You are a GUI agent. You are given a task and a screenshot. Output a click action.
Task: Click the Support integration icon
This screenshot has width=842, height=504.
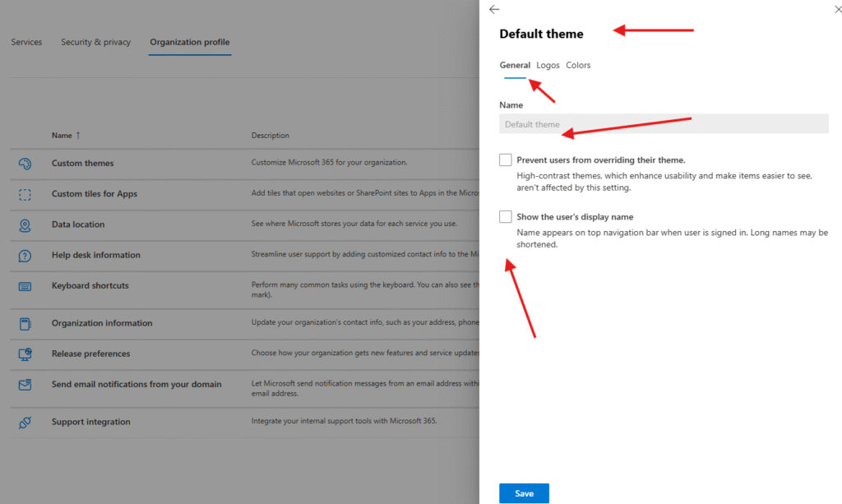click(25, 423)
